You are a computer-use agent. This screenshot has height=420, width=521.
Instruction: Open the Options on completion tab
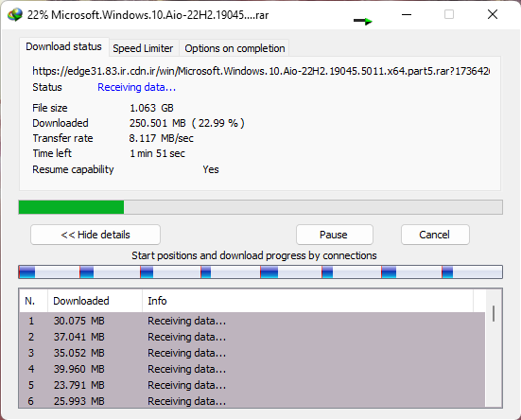(234, 48)
